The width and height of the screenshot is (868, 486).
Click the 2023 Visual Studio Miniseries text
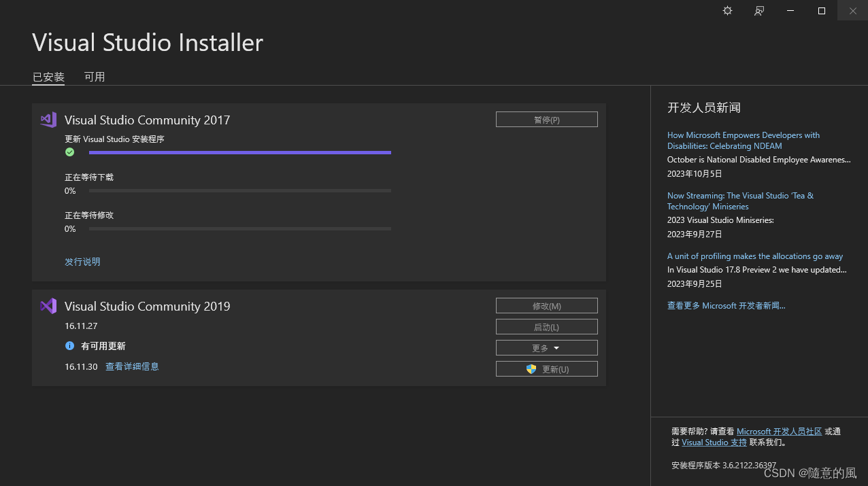click(x=720, y=220)
